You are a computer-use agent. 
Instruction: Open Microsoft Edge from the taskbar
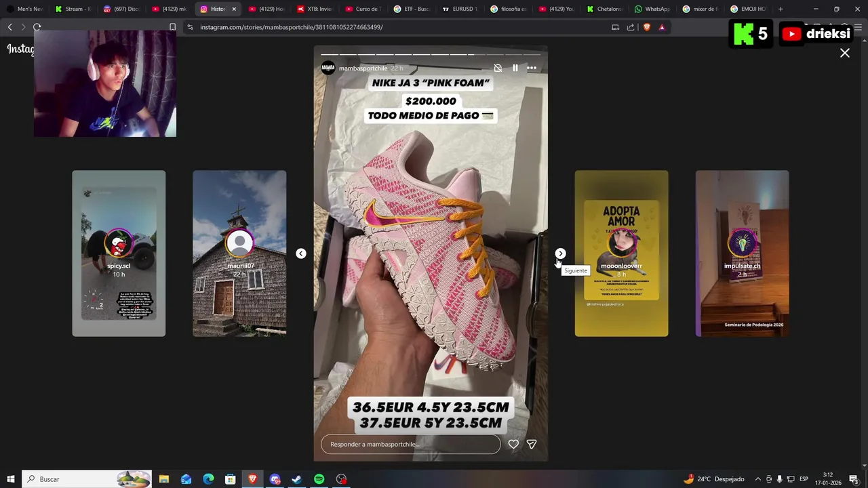(x=208, y=479)
